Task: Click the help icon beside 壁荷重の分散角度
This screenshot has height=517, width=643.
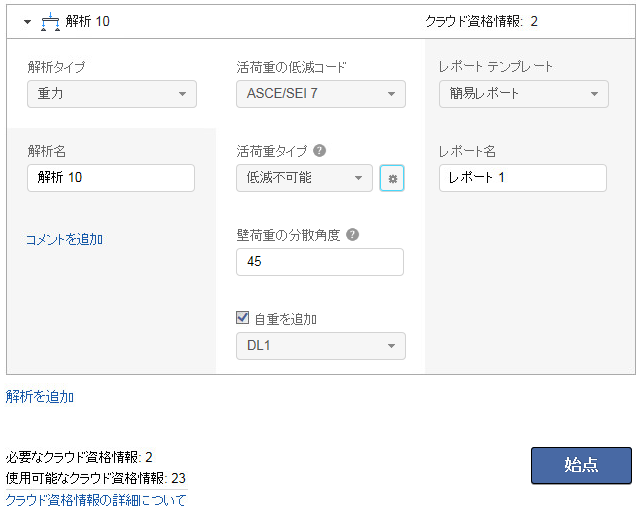Action: [x=353, y=235]
